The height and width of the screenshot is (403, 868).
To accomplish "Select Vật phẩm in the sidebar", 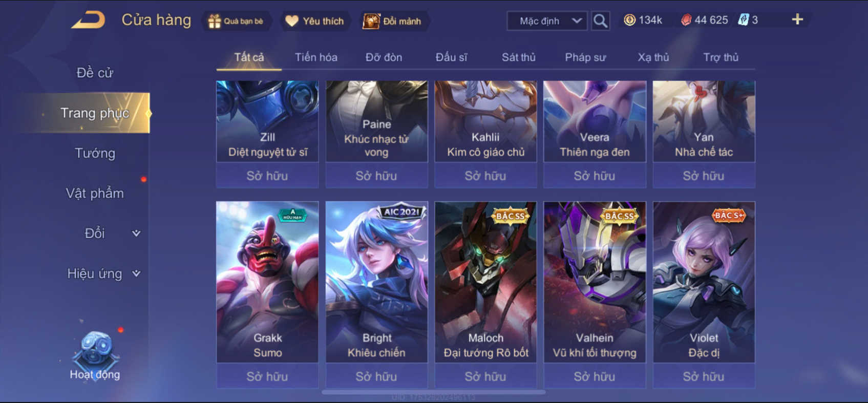I will coord(95,193).
